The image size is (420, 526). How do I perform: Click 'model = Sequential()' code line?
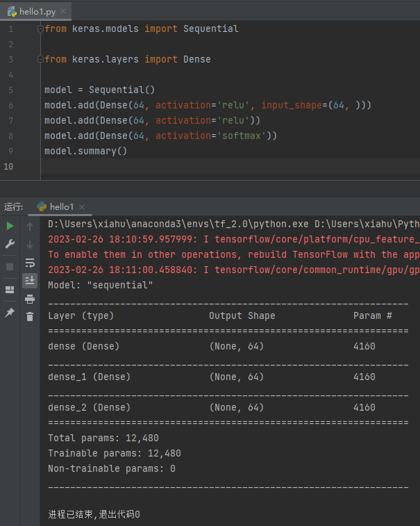tap(99, 90)
